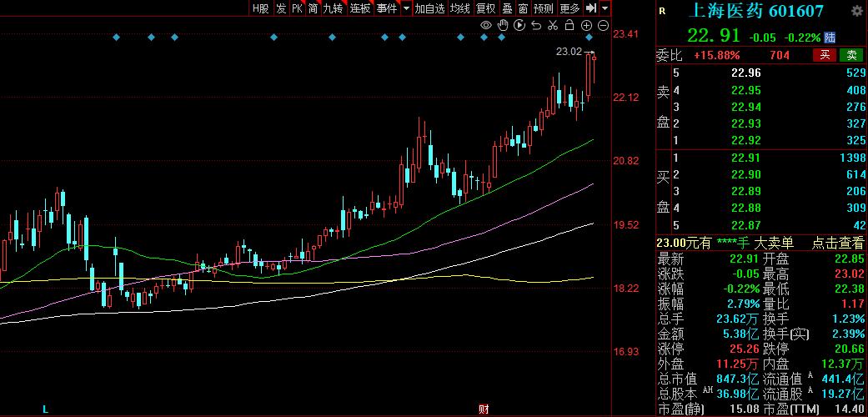The width and height of the screenshot is (868, 417).
Task: Switch to the H股 tab
Action: (x=260, y=8)
